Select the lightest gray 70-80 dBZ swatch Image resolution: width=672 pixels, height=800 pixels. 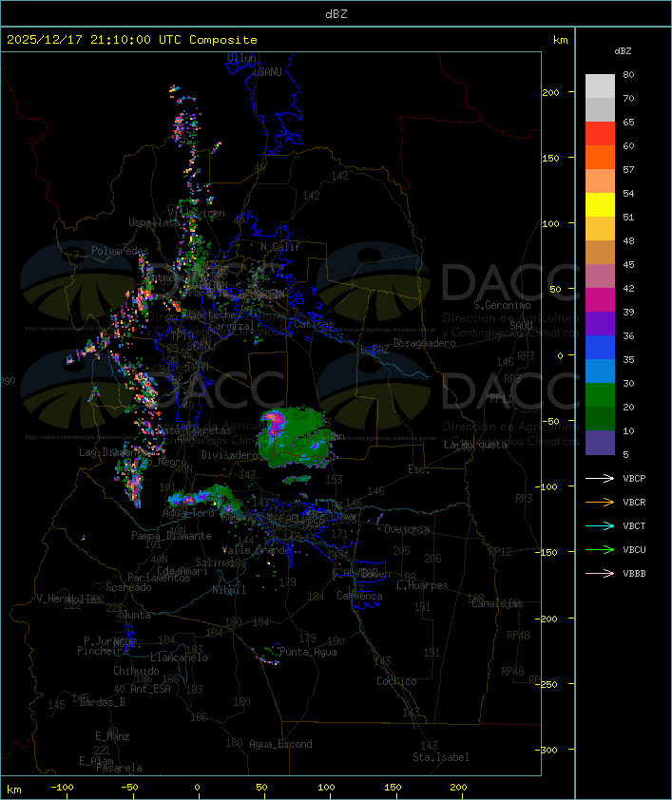click(x=600, y=86)
